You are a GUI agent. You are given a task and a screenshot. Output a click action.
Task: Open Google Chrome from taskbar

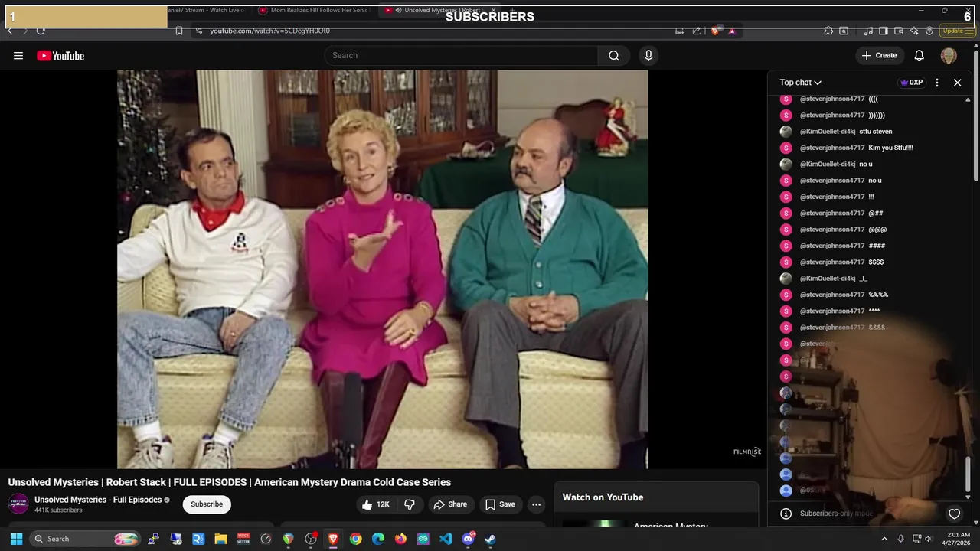[355, 539]
